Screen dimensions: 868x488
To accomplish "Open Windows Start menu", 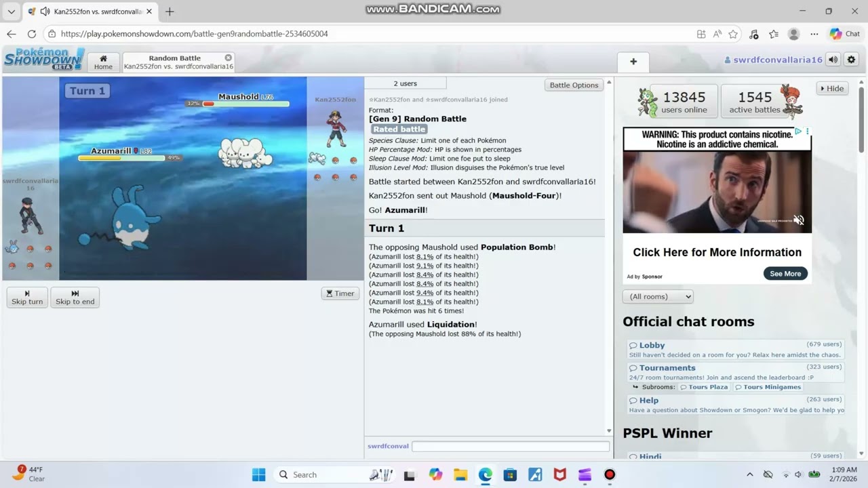I will click(259, 474).
